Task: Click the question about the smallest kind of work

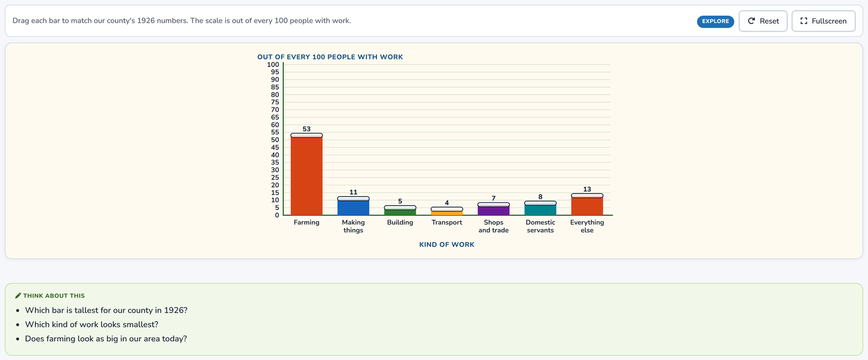Action: [x=92, y=324]
